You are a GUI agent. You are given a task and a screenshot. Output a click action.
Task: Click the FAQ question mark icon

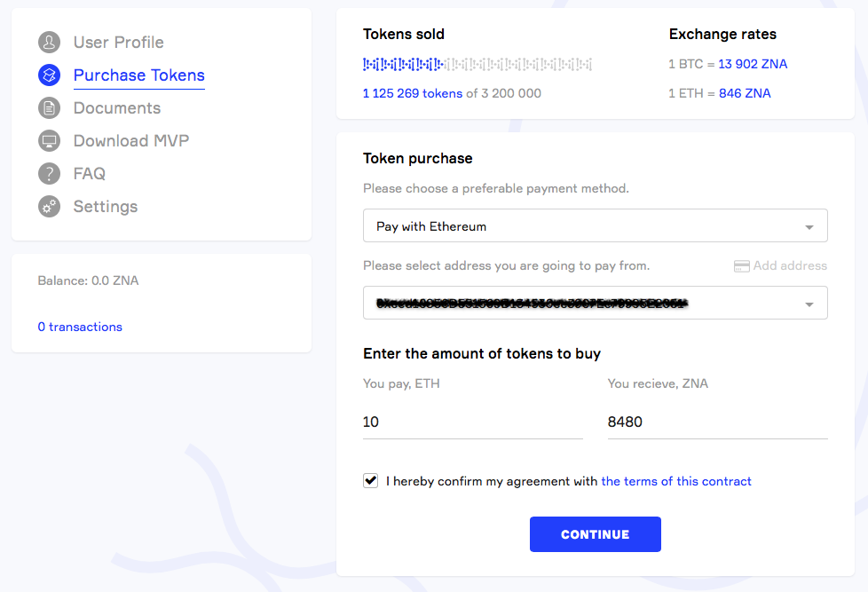pos(49,173)
